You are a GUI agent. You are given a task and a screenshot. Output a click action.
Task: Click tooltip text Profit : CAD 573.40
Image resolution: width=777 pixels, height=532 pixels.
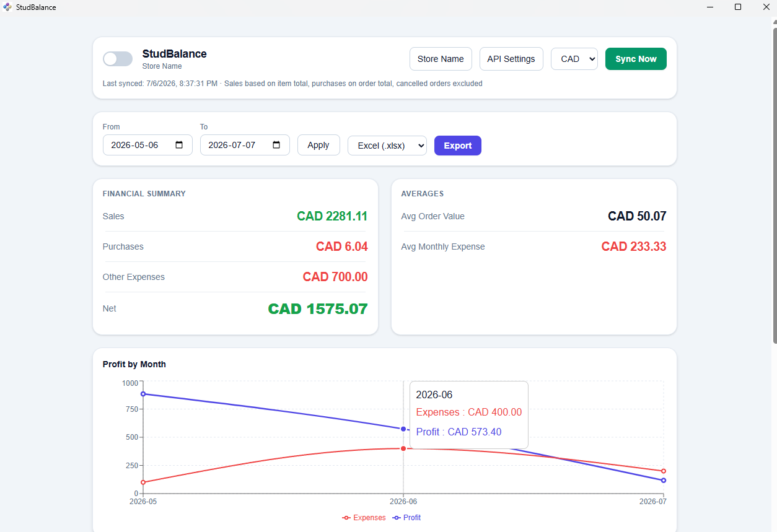pyautogui.click(x=459, y=432)
